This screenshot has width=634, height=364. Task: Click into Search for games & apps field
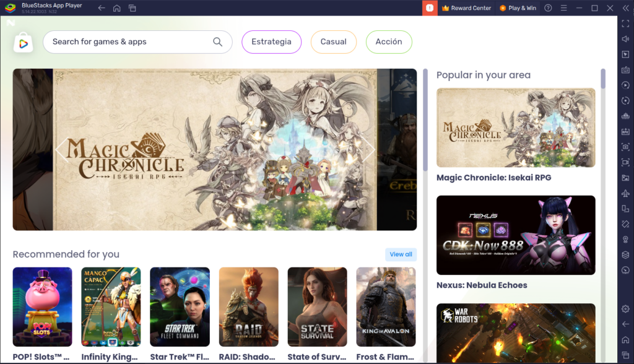click(x=137, y=41)
